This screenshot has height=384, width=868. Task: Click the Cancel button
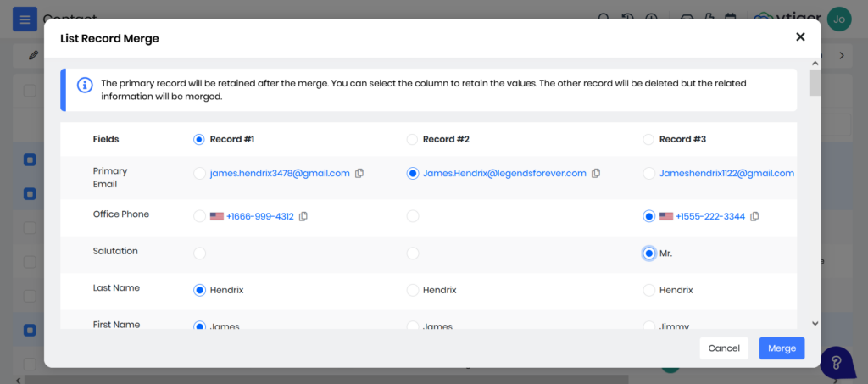pos(724,348)
